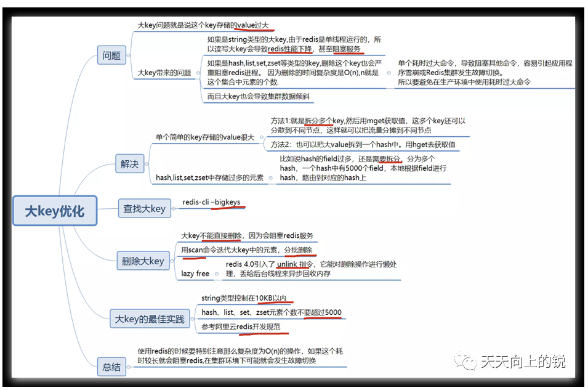This screenshot has height=390, width=588.
Task: Click the text 大key问题就是说这个key存储的value过大
Action: click(x=203, y=25)
